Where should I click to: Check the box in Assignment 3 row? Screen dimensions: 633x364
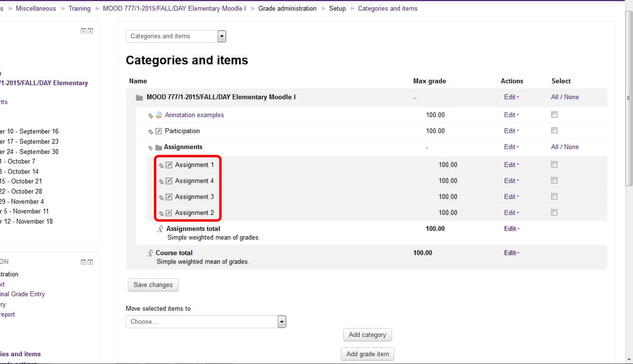pyautogui.click(x=554, y=197)
